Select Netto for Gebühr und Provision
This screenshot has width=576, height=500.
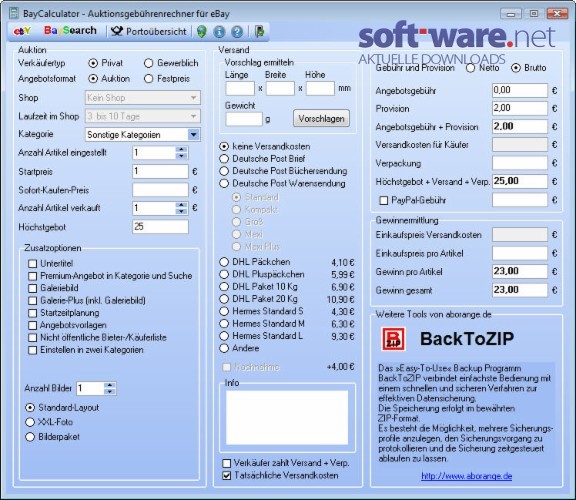[470, 68]
